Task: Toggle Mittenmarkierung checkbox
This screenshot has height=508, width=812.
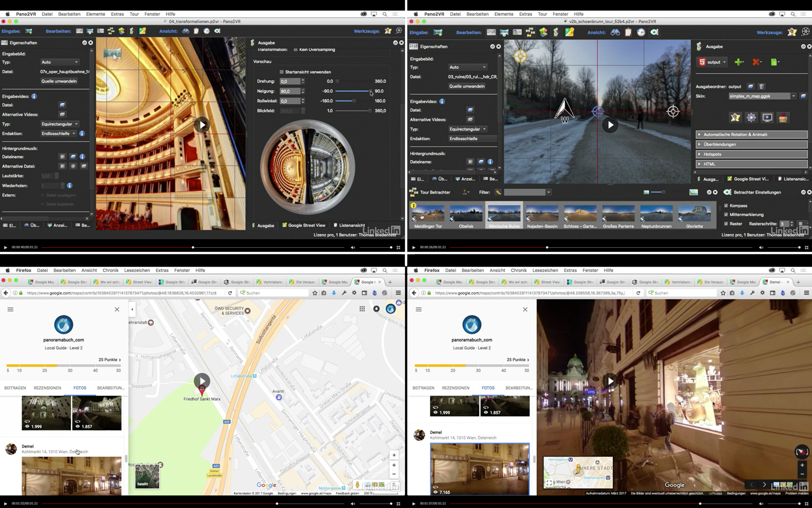Action: (x=726, y=214)
